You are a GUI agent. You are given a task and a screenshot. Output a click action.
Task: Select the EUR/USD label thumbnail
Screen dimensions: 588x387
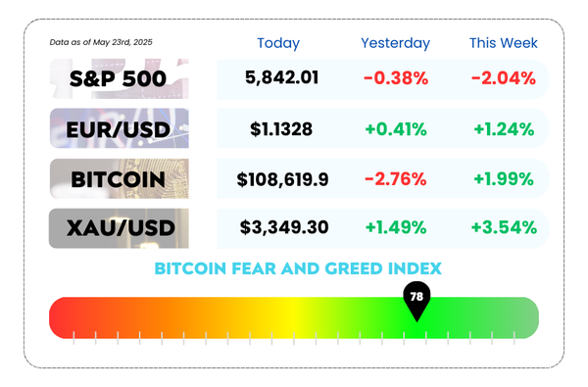click(120, 128)
